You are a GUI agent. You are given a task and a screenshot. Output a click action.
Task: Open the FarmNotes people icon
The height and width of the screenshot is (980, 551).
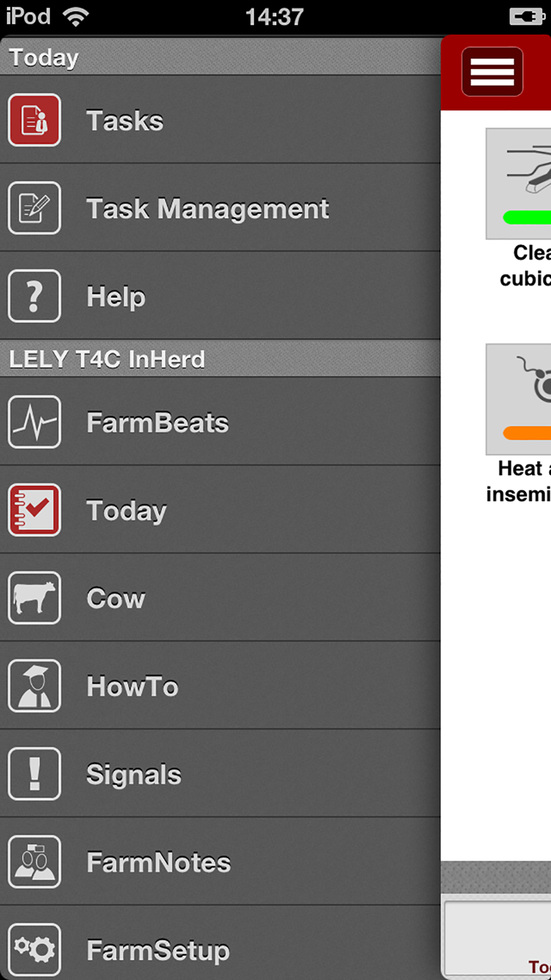pyautogui.click(x=34, y=862)
